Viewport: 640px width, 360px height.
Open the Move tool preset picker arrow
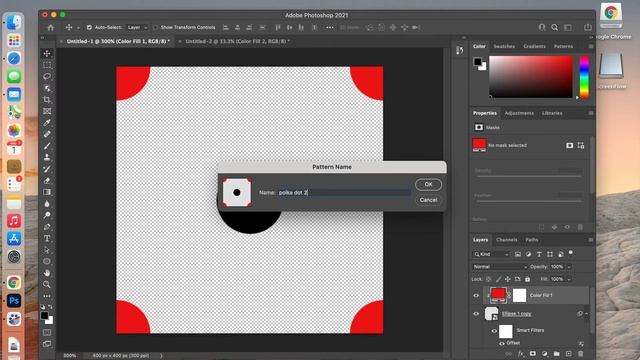click(78, 28)
